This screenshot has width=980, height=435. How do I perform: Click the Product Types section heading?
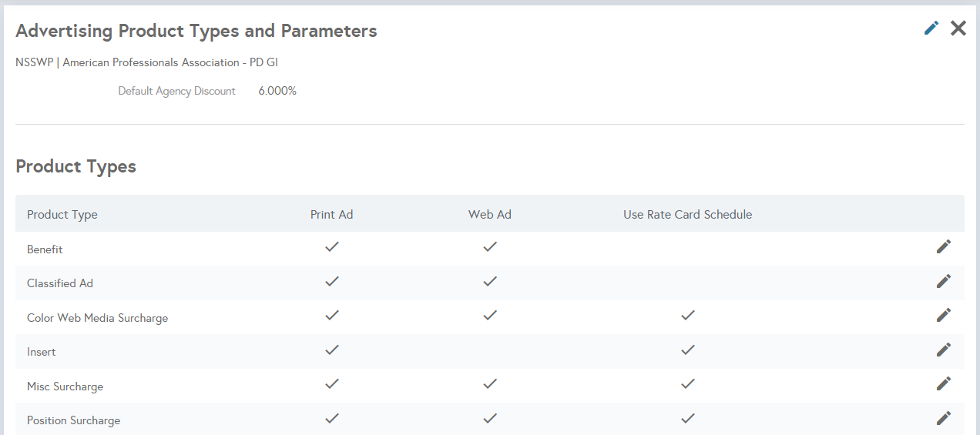click(x=76, y=167)
